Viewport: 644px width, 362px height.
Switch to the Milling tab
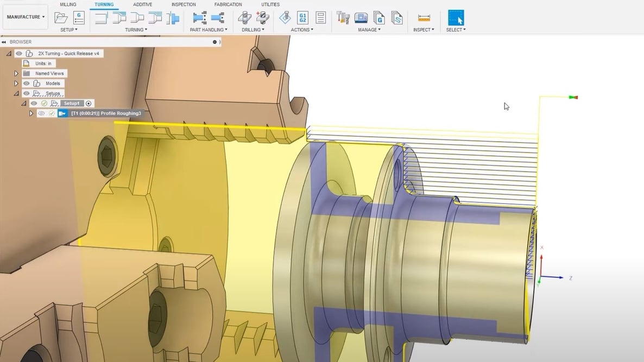pyautogui.click(x=68, y=4)
